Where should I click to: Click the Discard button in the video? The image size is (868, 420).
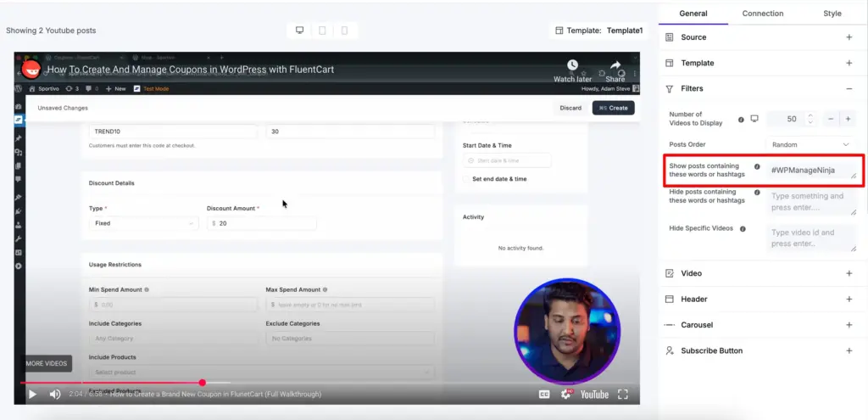pos(570,108)
